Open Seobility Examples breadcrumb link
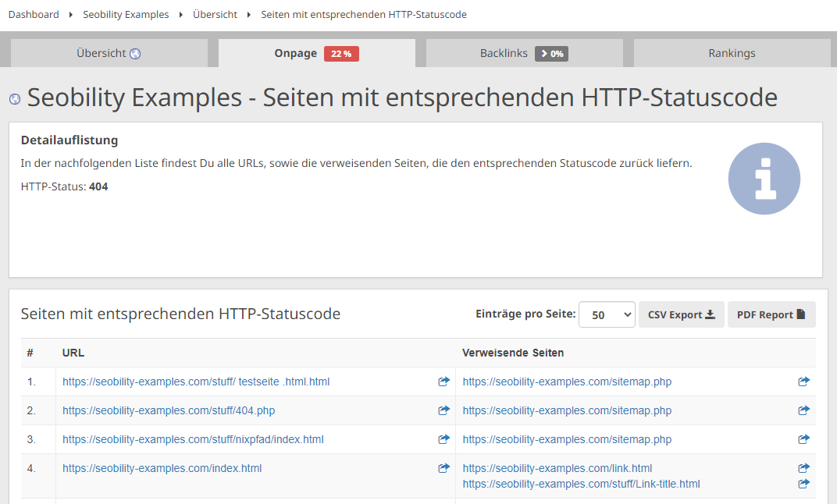This screenshot has height=504, width=837. pos(126,14)
